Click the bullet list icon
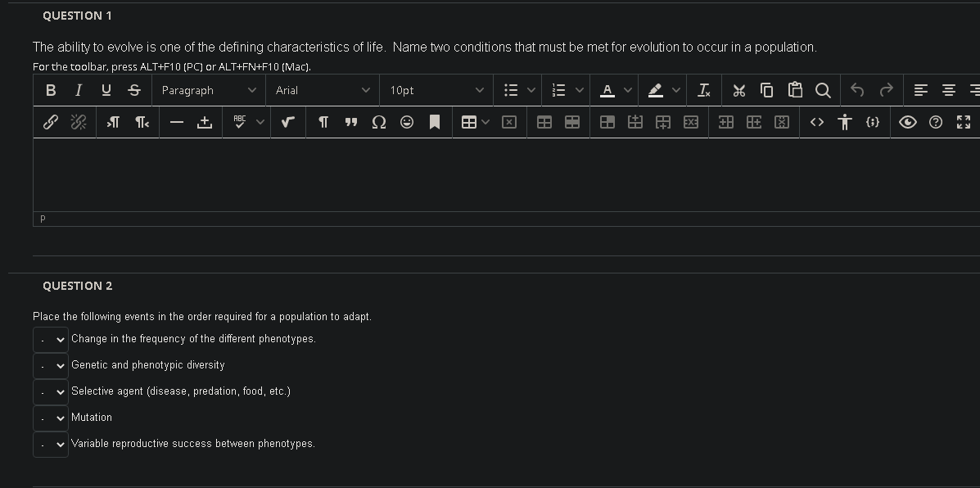This screenshot has width=980, height=488. (511, 91)
